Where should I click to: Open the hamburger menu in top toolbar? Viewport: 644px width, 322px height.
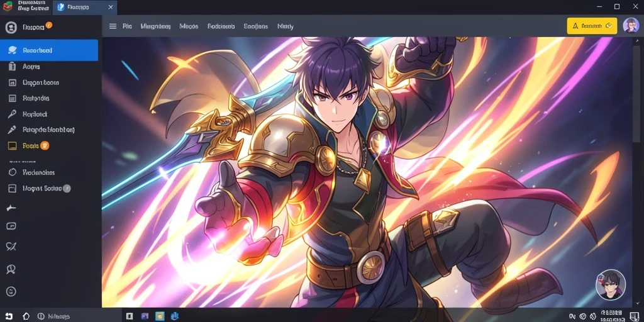click(113, 26)
